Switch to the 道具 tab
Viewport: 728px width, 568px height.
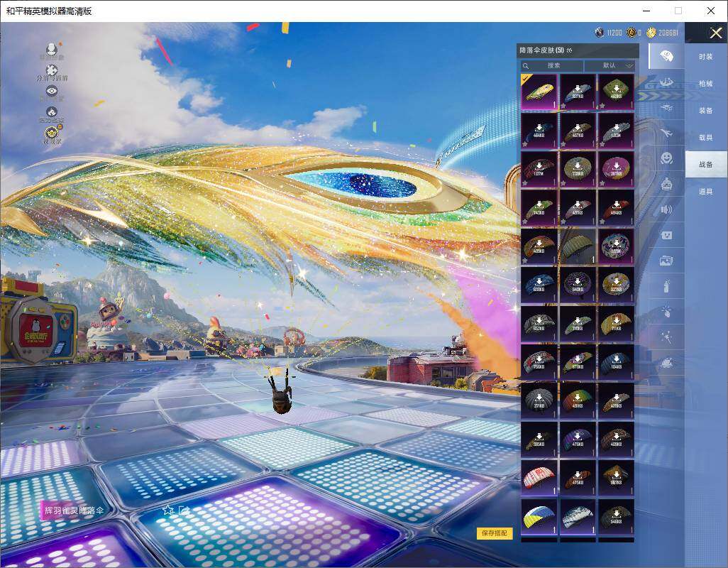[706, 192]
